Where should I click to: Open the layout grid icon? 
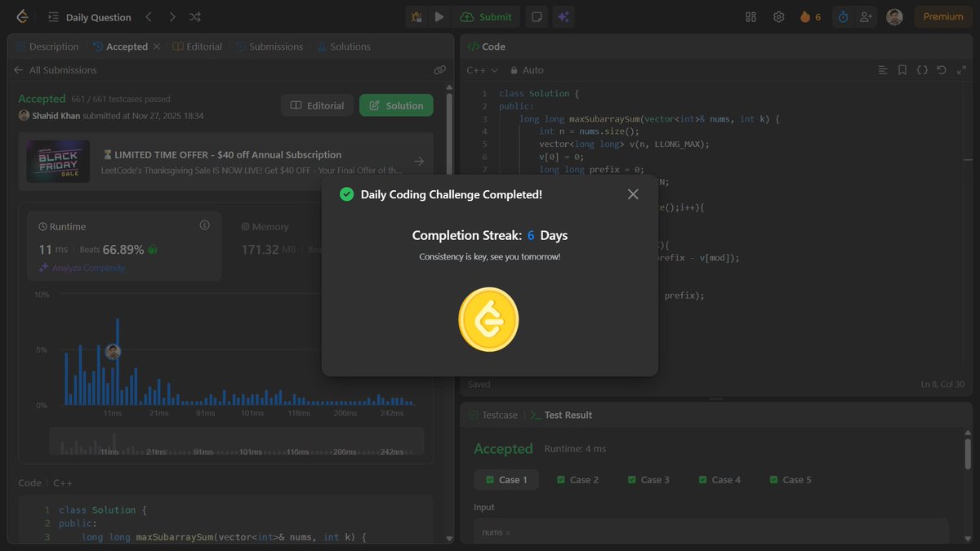(x=751, y=16)
